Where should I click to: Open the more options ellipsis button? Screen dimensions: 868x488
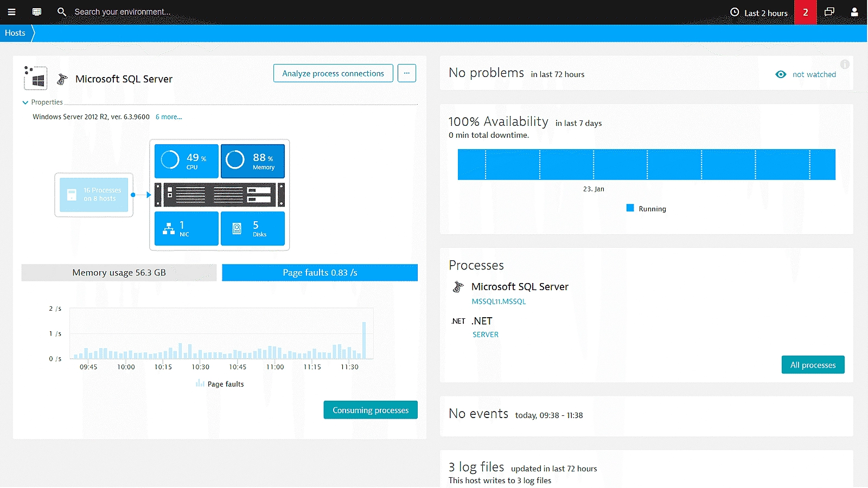coord(407,73)
